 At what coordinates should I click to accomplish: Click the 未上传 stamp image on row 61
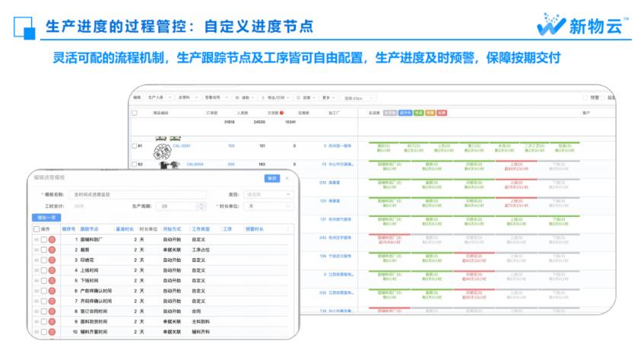[162, 152]
